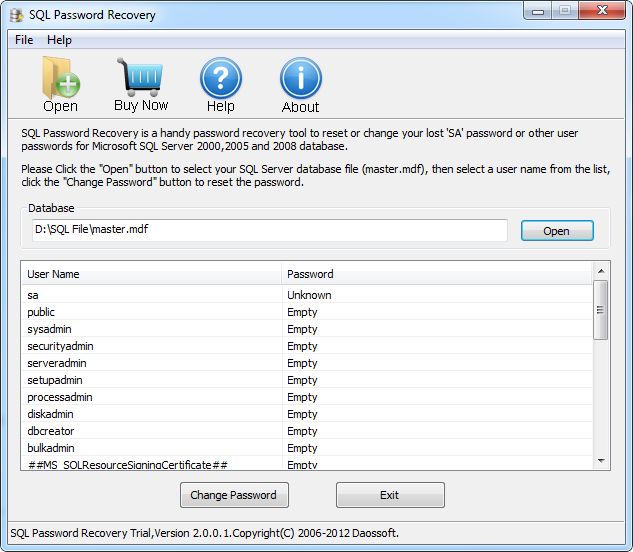This screenshot has height=552, width=633.
Task: Click the Open button beside database path
Action: (556, 231)
